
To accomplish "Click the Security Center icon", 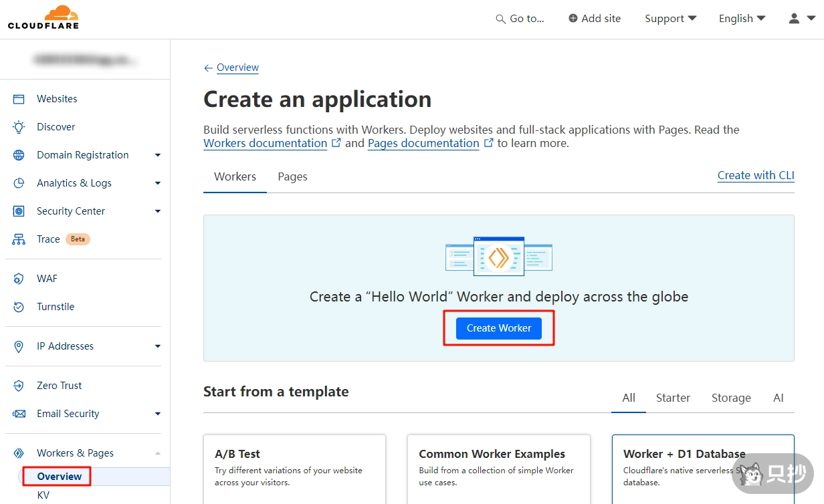I will click(x=19, y=211).
